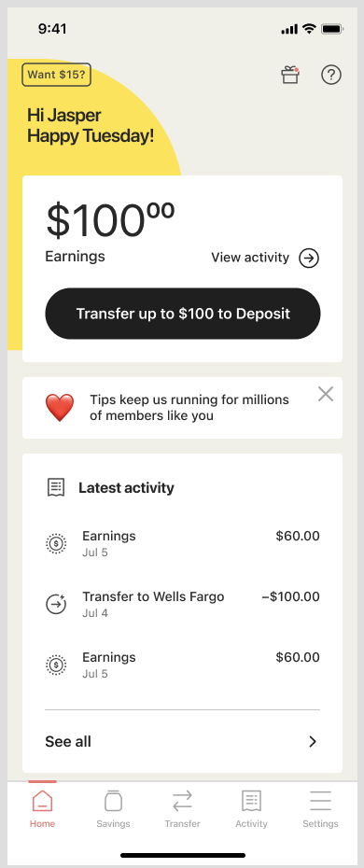364x868 pixels.
Task: Tap the help question mark icon
Action: (331, 75)
